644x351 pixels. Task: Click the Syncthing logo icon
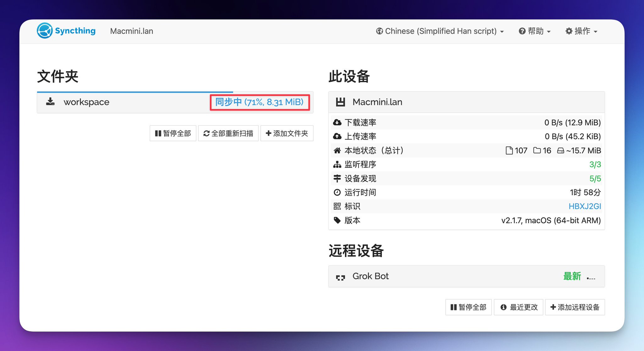tap(45, 31)
